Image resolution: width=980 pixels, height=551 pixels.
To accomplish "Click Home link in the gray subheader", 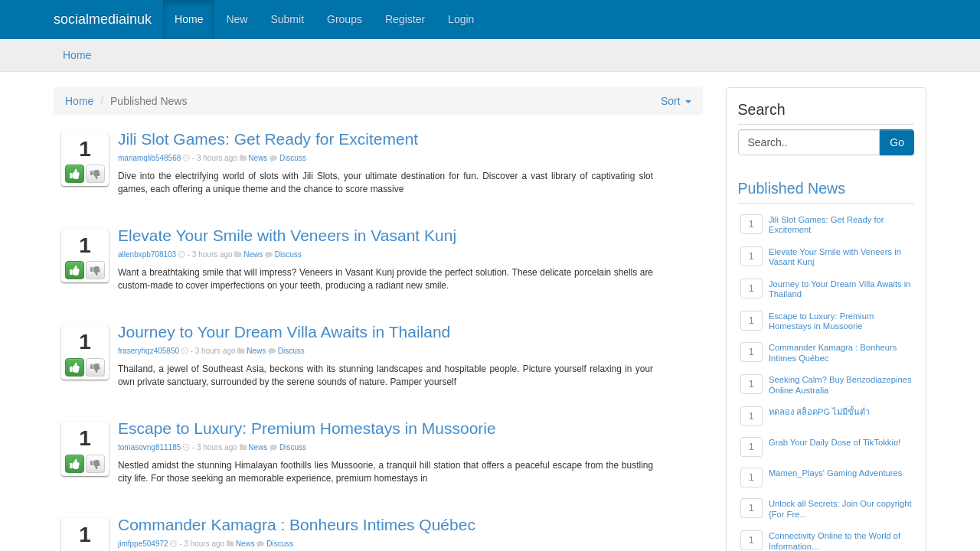I will (x=77, y=55).
